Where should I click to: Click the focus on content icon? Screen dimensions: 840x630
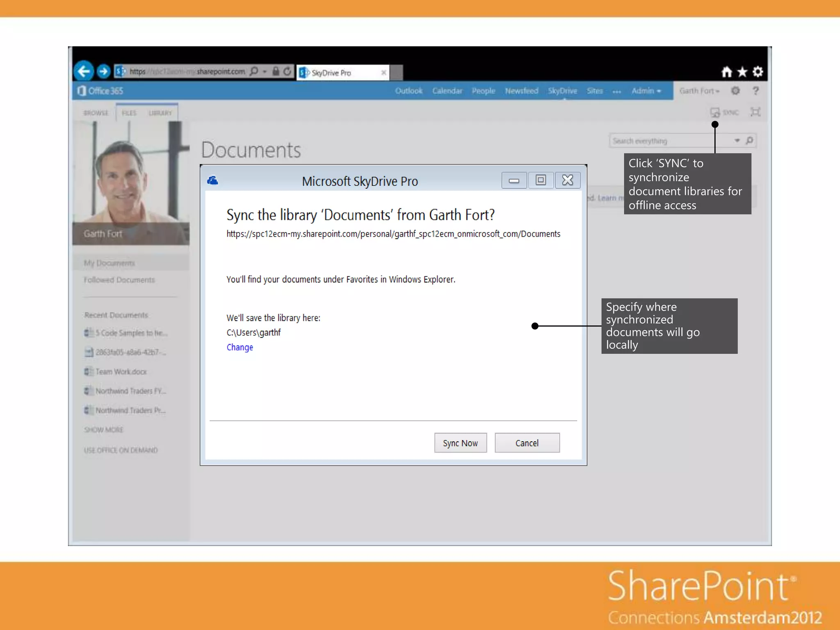pyautogui.click(x=755, y=112)
